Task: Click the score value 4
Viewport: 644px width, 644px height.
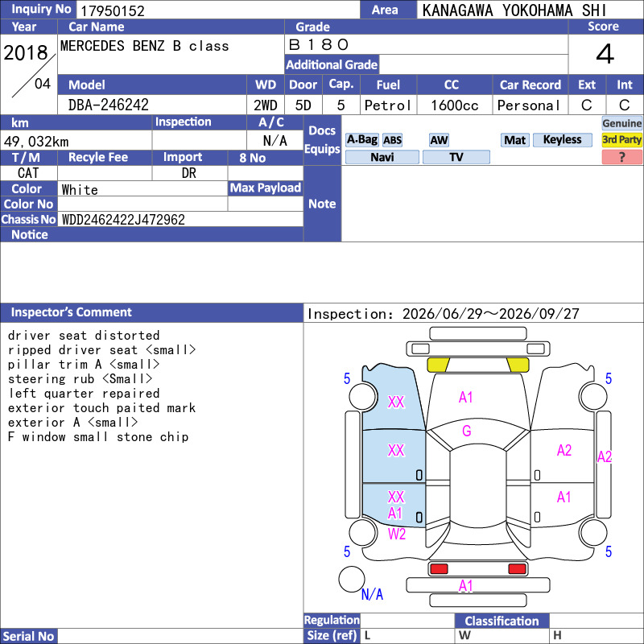Action: [x=605, y=54]
